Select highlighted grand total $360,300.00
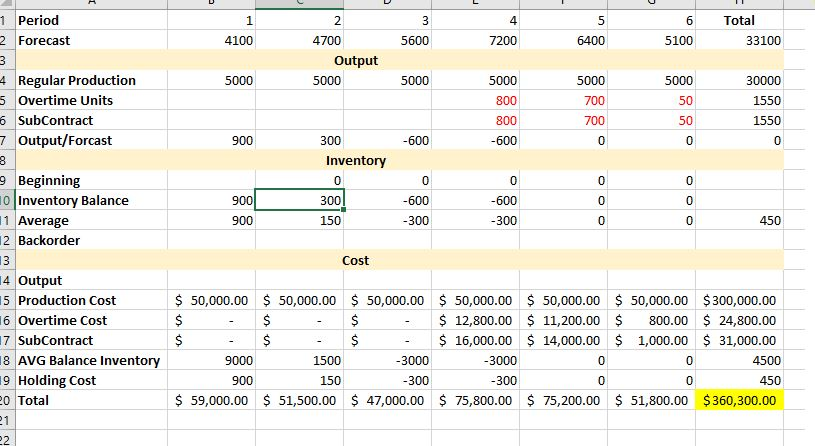The image size is (815, 446). pos(739,401)
